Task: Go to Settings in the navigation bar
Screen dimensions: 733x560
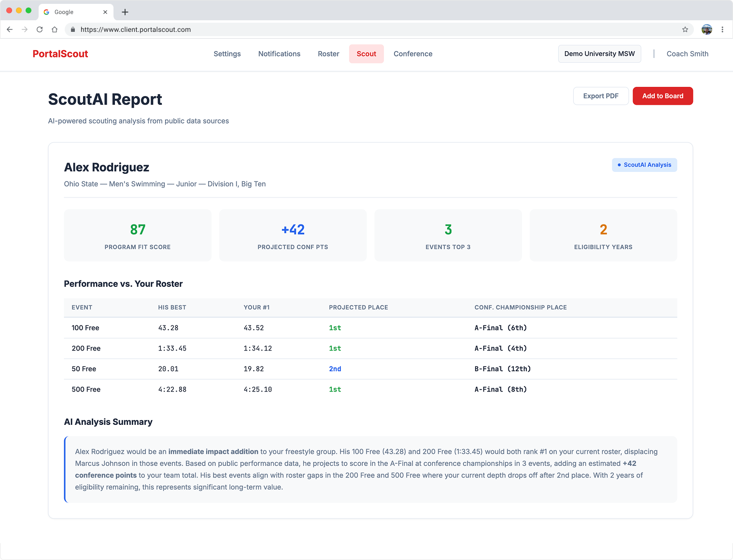Action: [x=227, y=54]
